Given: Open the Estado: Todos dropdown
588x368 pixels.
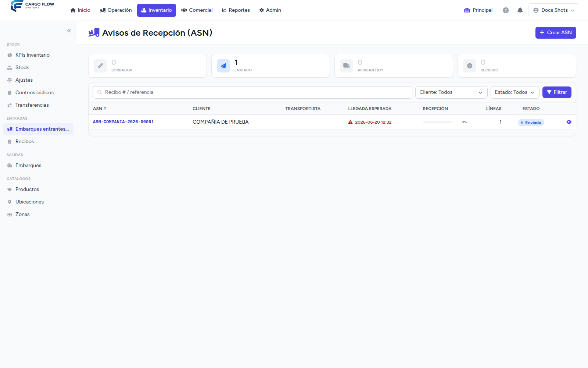Looking at the screenshot, I should click(x=515, y=92).
